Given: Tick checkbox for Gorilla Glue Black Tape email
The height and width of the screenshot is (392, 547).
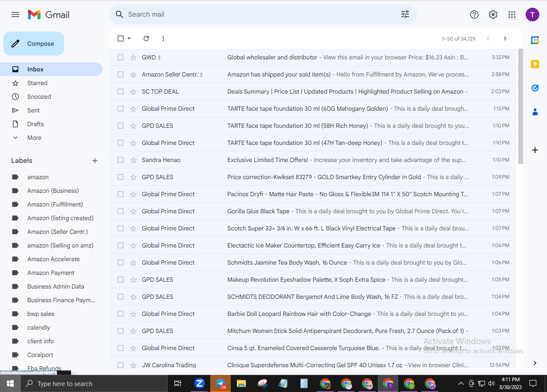Looking at the screenshot, I should tap(121, 211).
